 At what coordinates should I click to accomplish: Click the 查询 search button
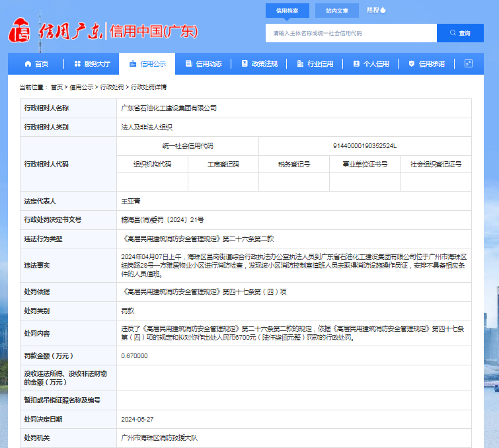tap(460, 33)
